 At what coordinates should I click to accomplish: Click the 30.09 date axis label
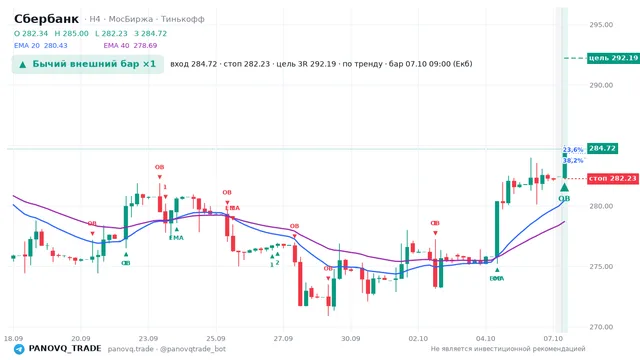351,338
